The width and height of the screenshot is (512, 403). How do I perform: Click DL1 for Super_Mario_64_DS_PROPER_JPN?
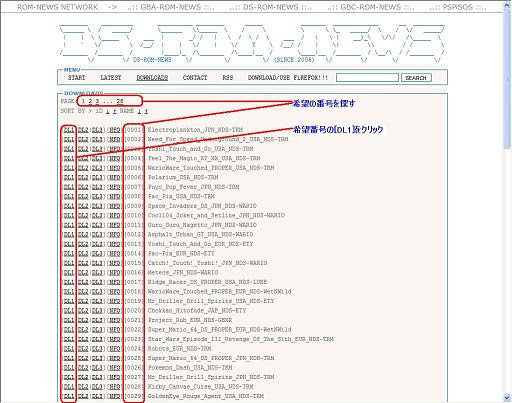69,358
